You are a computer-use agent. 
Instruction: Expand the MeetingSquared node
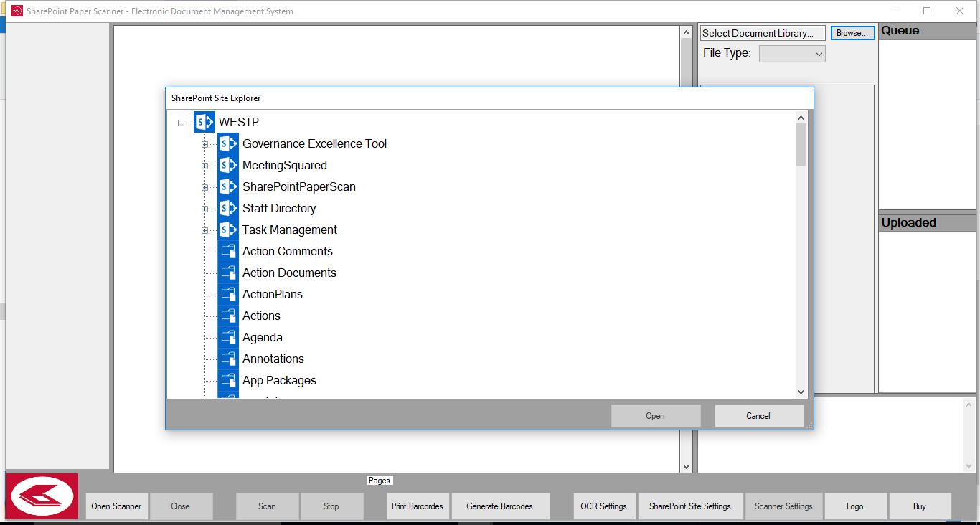point(204,166)
